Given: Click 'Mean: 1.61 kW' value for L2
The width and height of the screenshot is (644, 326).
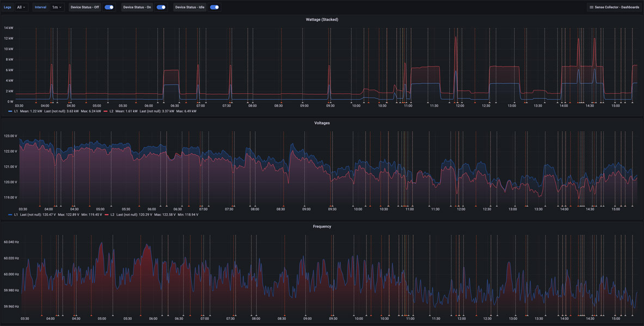Looking at the screenshot, I should point(126,111).
